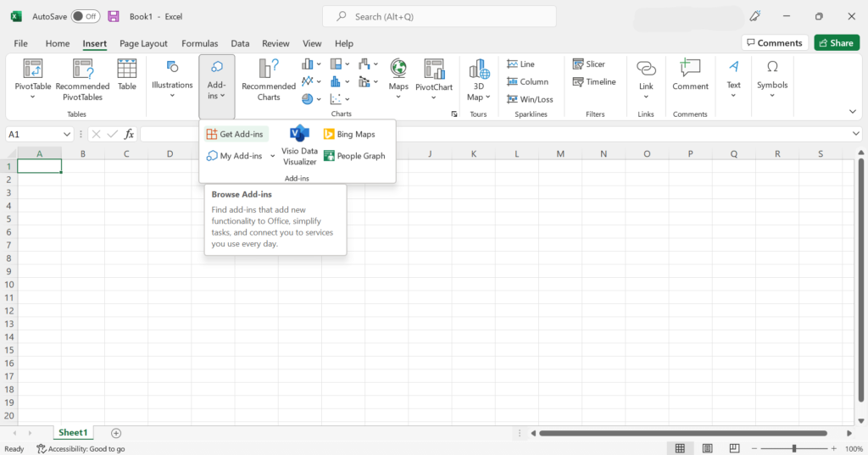Screen dimensions: 868x455
Task: Switch to the Page Layout tab
Action: click(x=143, y=43)
